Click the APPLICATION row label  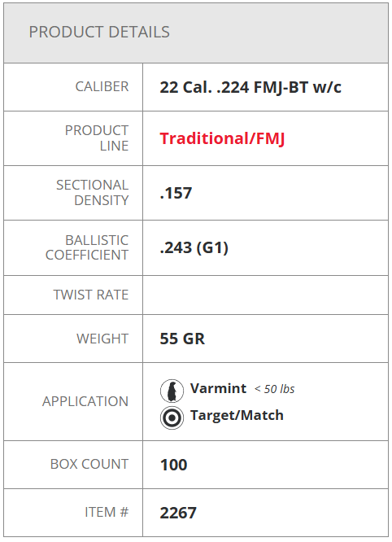(85, 402)
